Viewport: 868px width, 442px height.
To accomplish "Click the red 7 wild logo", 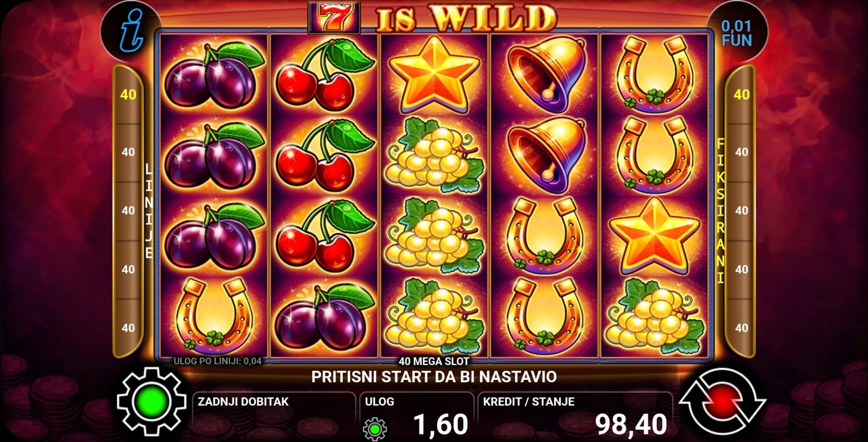I will click(x=334, y=18).
